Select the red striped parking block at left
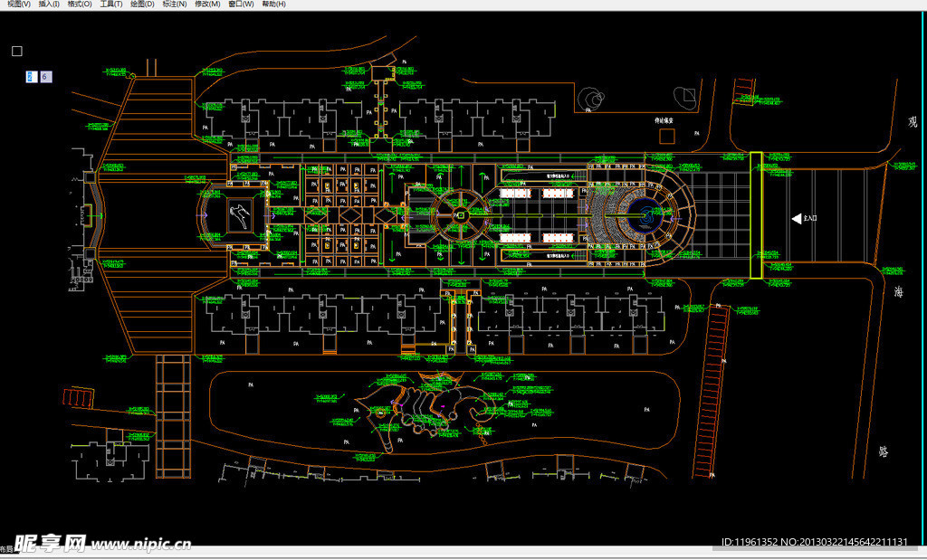The height and width of the screenshot is (560, 927). tap(77, 396)
